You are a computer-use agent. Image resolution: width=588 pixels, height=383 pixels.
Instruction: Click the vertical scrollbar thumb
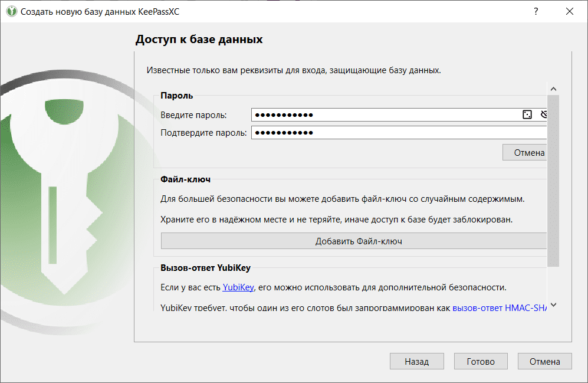click(x=553, y=181)
